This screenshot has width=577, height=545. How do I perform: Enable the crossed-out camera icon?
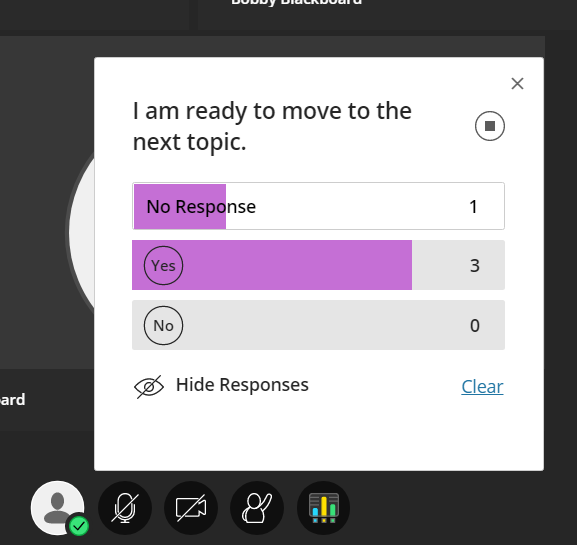click(191, 508)
